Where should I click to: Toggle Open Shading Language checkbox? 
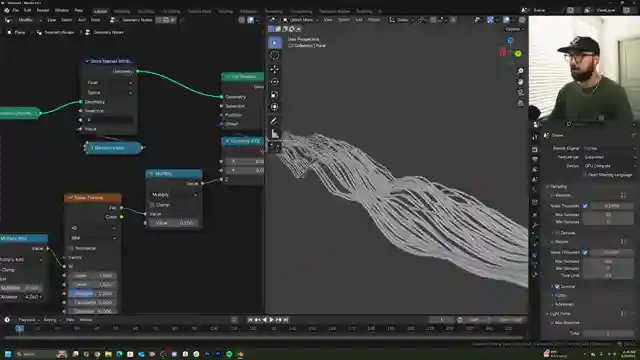point(585,175)
